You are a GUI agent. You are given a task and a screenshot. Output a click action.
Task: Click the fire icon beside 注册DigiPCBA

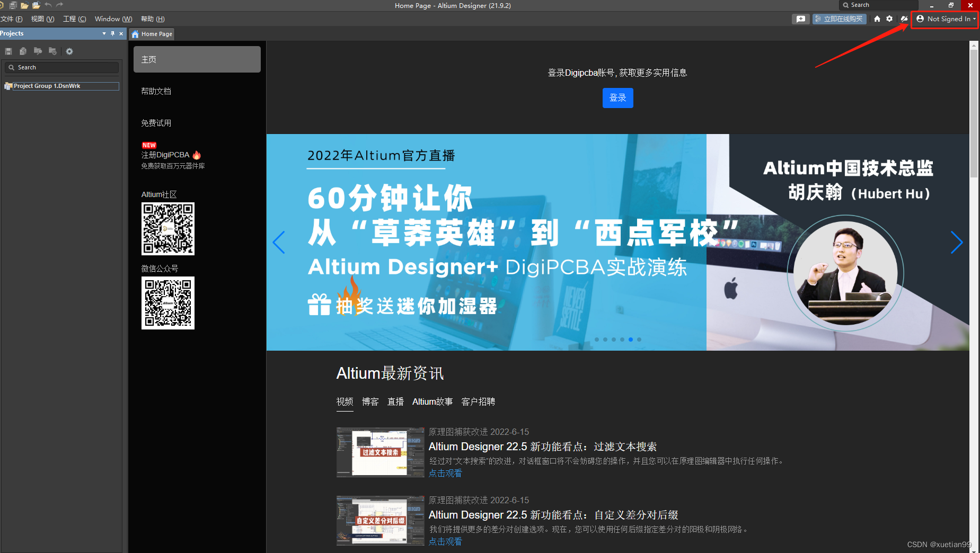197,155
